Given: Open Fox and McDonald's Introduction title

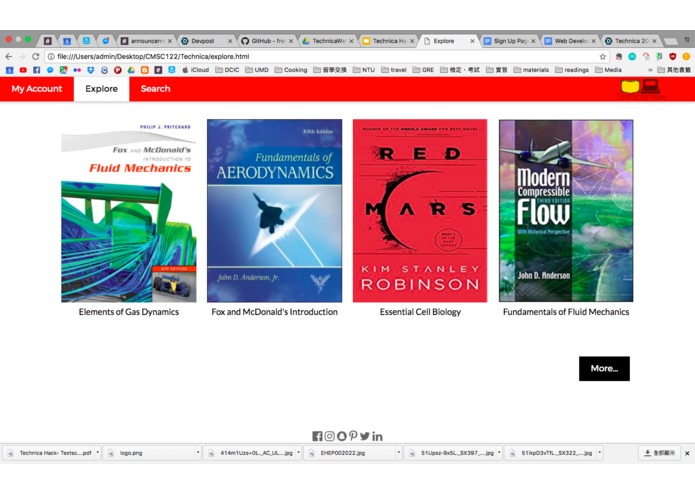Looking at the screenshot, I should (x=274, y=311).
